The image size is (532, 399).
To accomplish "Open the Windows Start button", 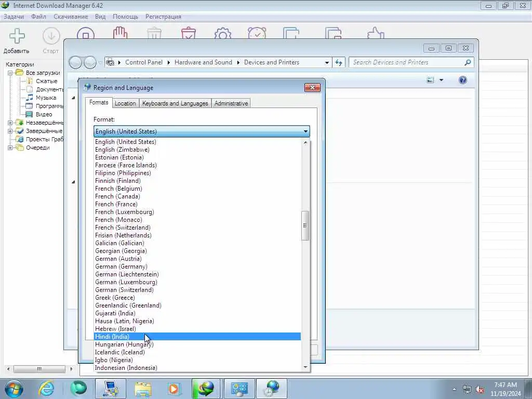I will coord(14,389).
